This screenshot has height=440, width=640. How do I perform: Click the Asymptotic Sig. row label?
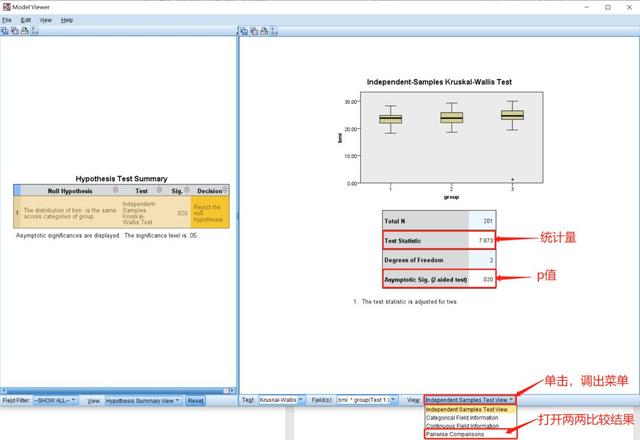[426, 280]
